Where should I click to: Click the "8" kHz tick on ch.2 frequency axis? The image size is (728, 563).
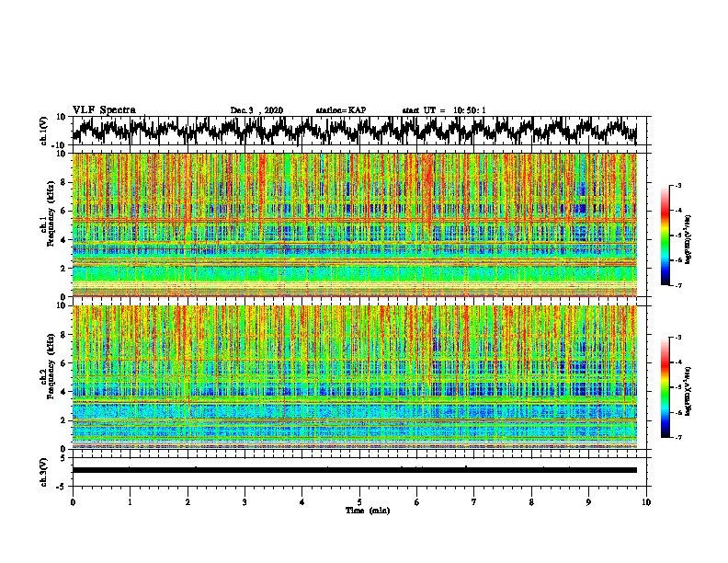tap(63, 335)
